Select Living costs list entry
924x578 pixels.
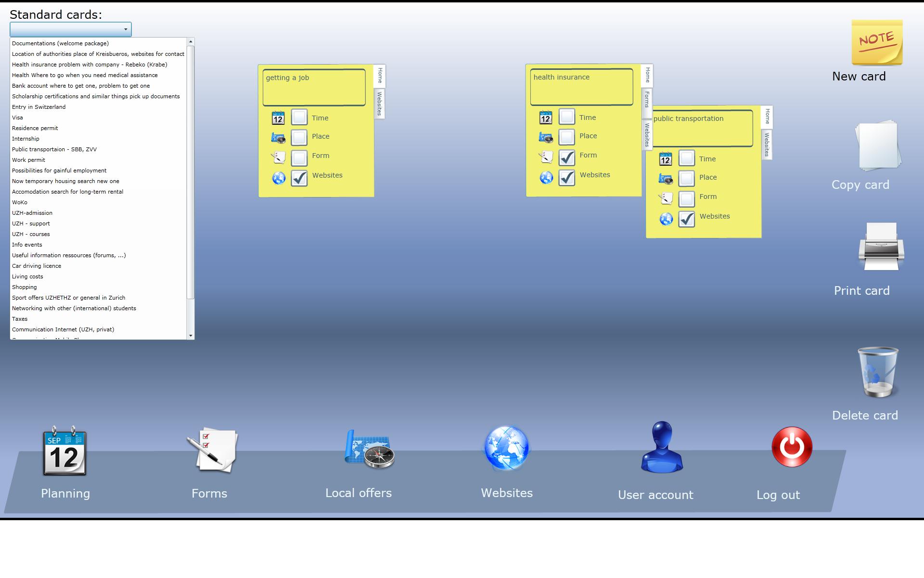tap(98, 276)
